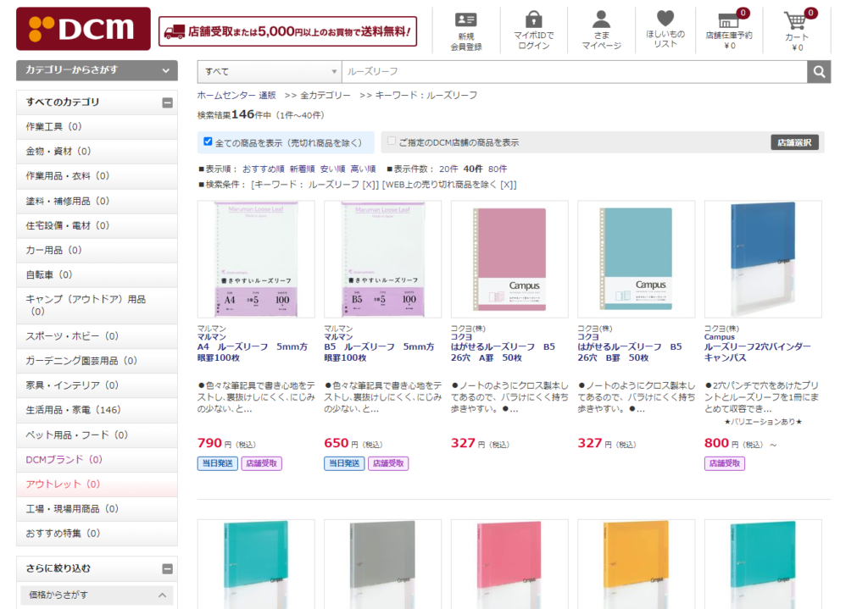Remove the ルーズリーフ keyword filter
Viewport: 868px width, 609px height.
(x=370, y=184)
